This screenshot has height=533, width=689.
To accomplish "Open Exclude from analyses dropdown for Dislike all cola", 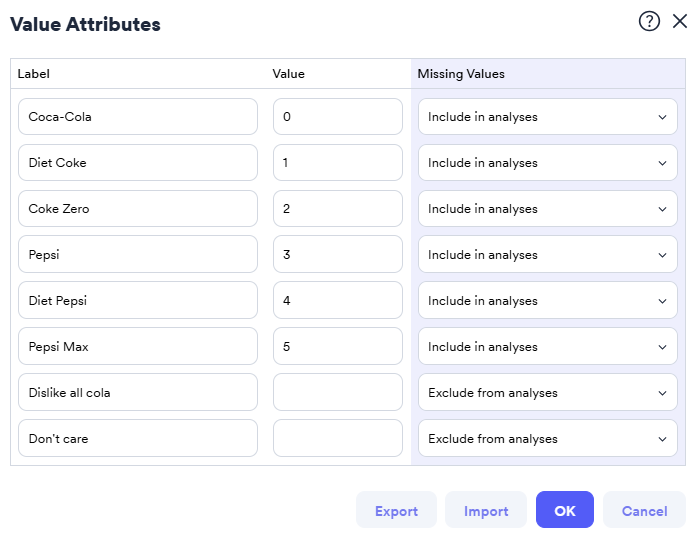I will coord(547,393).
